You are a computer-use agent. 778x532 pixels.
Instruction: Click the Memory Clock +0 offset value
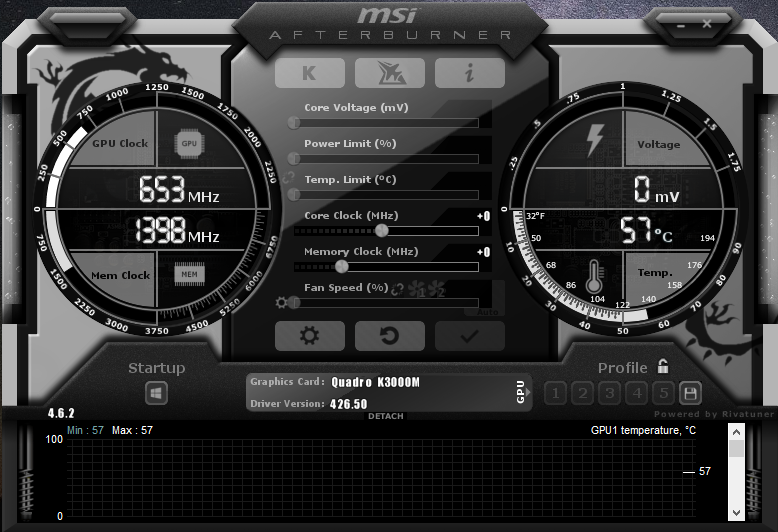483,252
